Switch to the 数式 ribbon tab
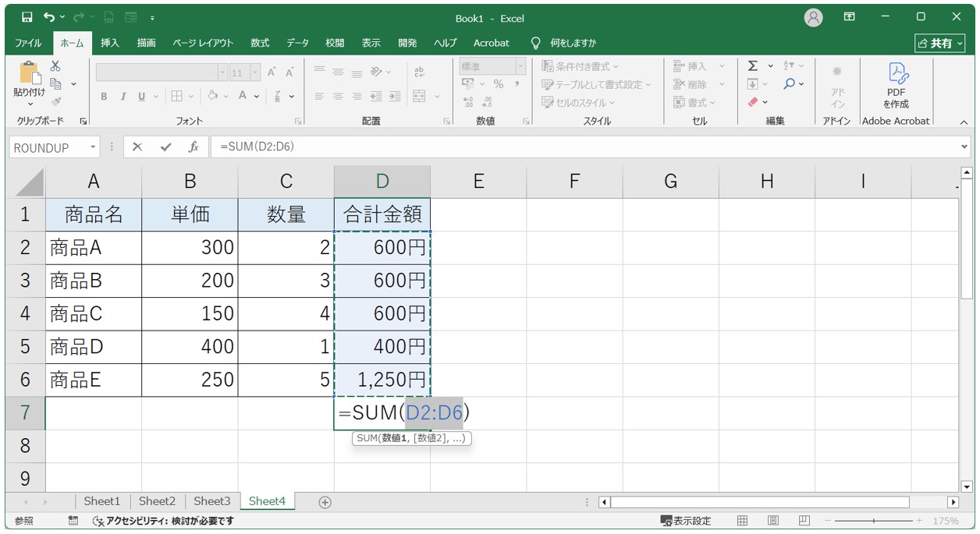The image size is (980, 534). pos(260,43)
